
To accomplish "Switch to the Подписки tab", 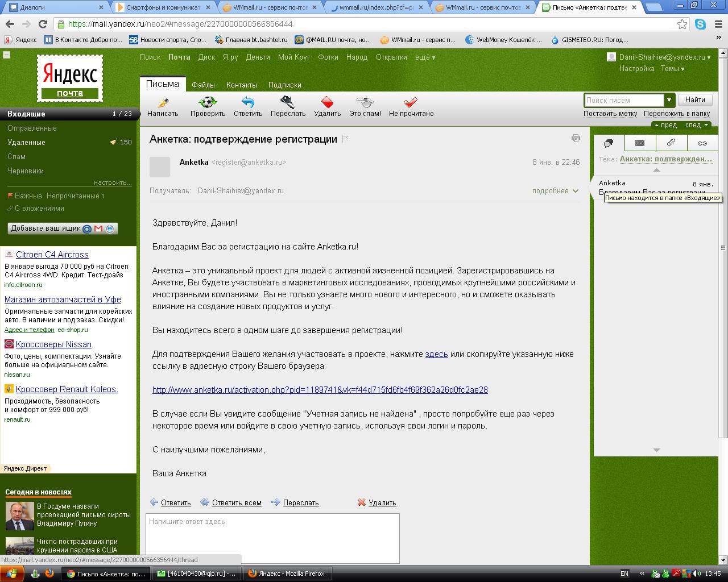I will tap(284, 85).
